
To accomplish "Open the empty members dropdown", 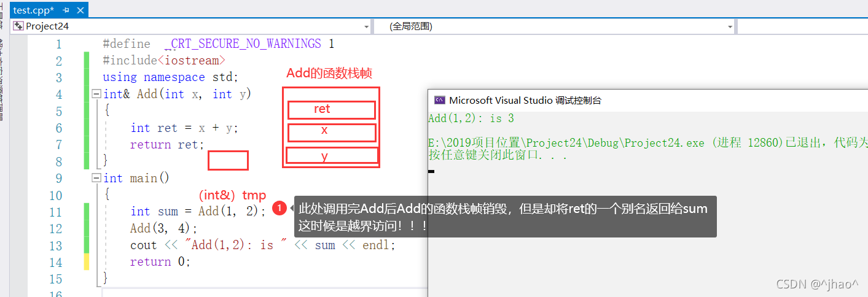I will coord(802,26).
